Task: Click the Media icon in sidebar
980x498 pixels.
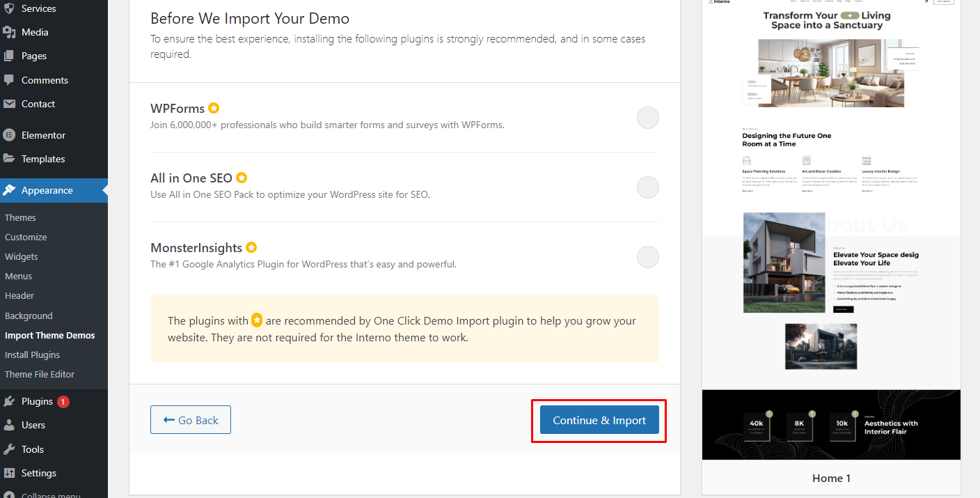Action: tap(9, 32)
